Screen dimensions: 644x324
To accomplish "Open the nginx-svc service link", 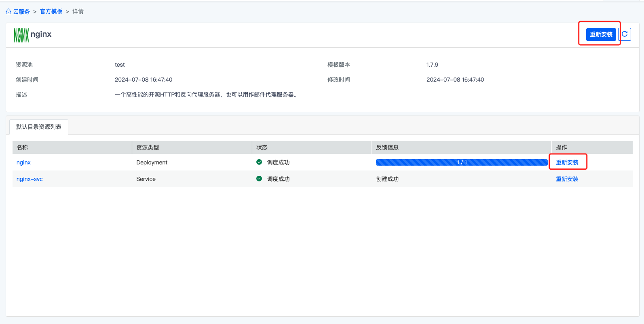I will (x=30, y=179).
